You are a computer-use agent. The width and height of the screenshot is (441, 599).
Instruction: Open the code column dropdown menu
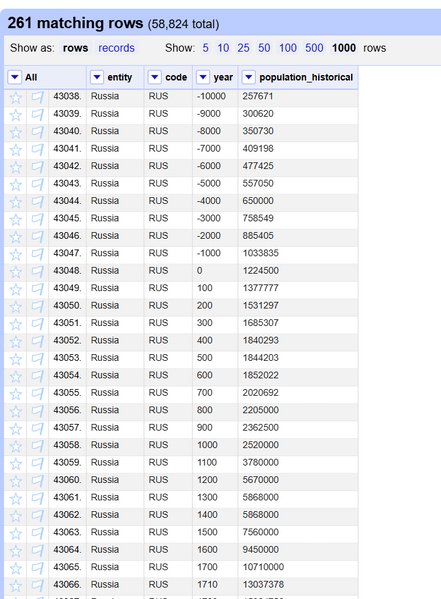click(x=155, y=77)
